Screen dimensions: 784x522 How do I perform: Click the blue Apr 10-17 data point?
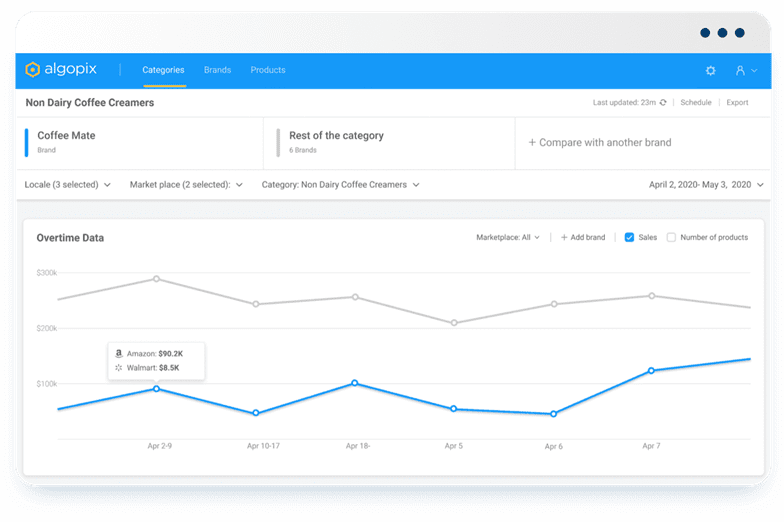(x=256, y=413)
